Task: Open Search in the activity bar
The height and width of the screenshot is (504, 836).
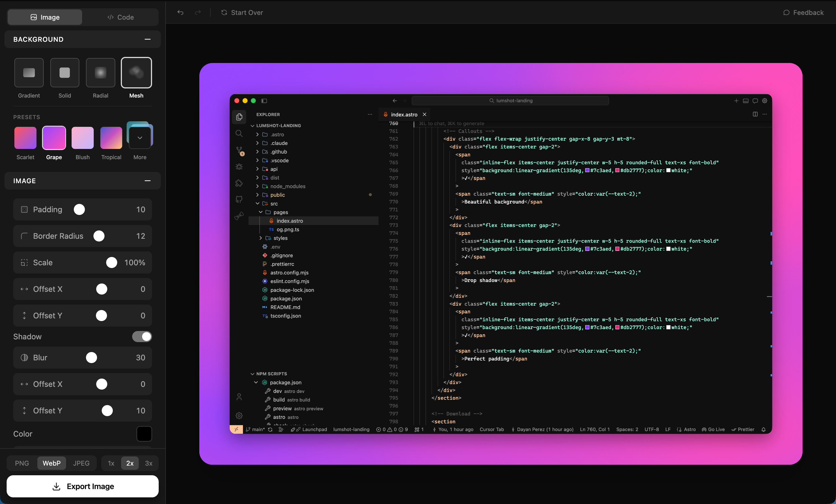Action: (x=239, y=133)
